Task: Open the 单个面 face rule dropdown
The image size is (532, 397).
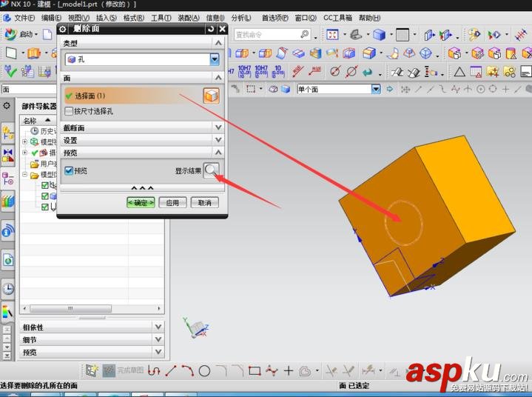Action: [x=376, y=90]
